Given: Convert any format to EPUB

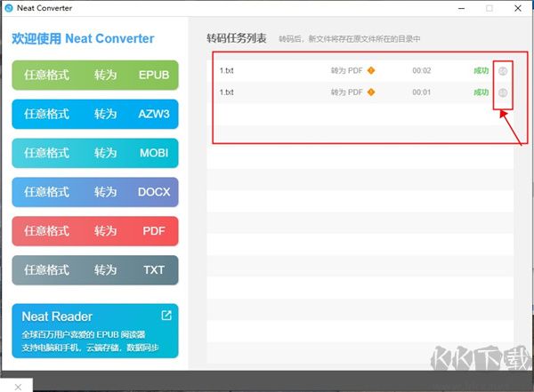Looking at the screenshot, I should 95,76.
